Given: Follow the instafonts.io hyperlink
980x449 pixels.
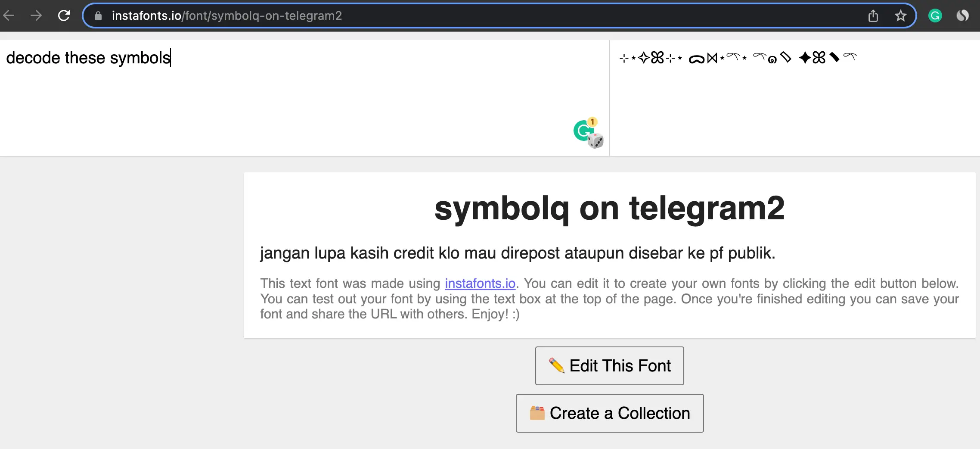Looking at the screenshot, I should 480,284.
